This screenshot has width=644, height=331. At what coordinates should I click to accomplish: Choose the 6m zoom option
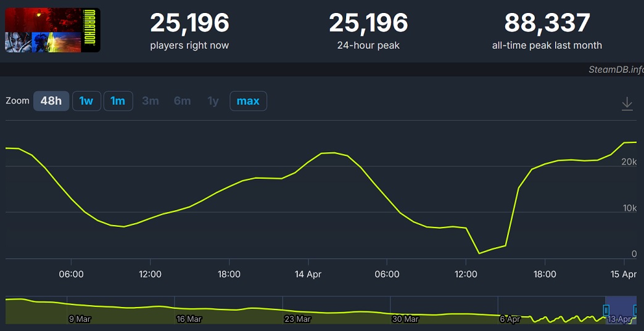(x=182, y=101)
